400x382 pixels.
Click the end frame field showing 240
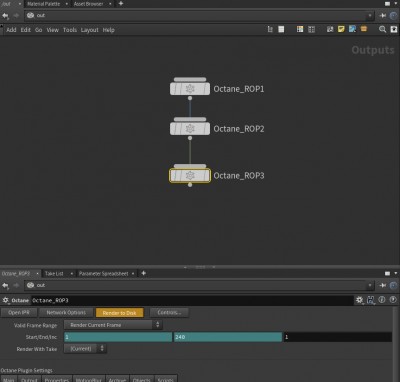click(x=228, y=337)
